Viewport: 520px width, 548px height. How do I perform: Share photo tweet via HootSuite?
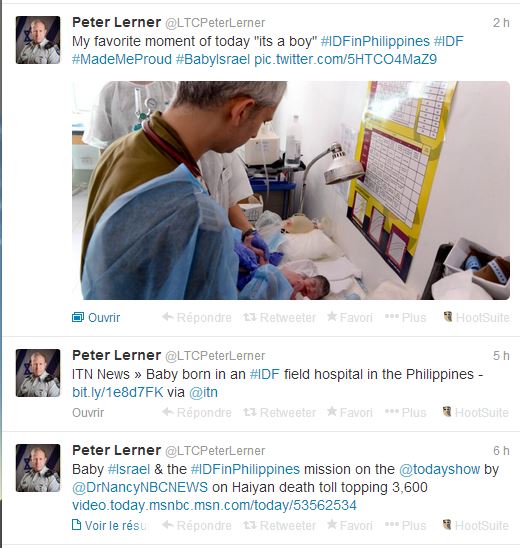(476, 317)
